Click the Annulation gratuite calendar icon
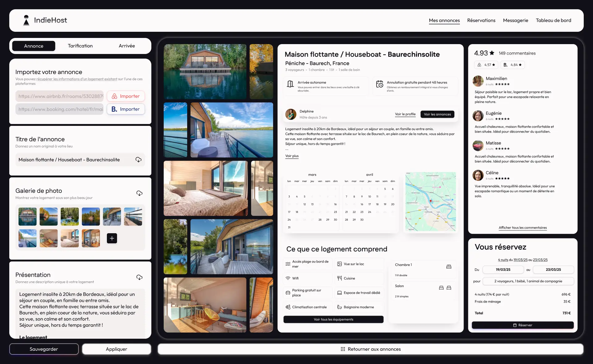This screenshot has height=364, width=593. coord(380,84)
